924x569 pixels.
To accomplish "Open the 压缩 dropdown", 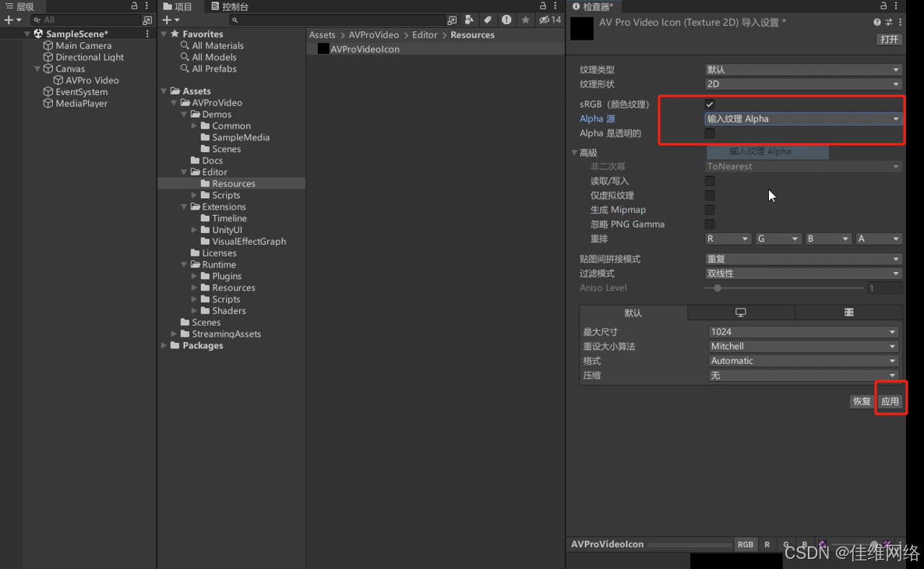I will click(803, 375).
